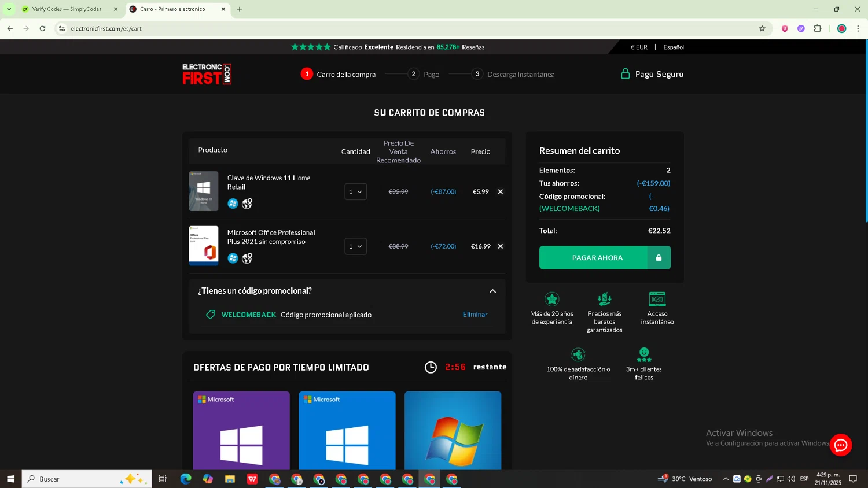Viewport: 868px width, 488px height.
Task: Click the globe region badge under Office Professional Plus
Action: pyautogui.click(x=247, y=258)
